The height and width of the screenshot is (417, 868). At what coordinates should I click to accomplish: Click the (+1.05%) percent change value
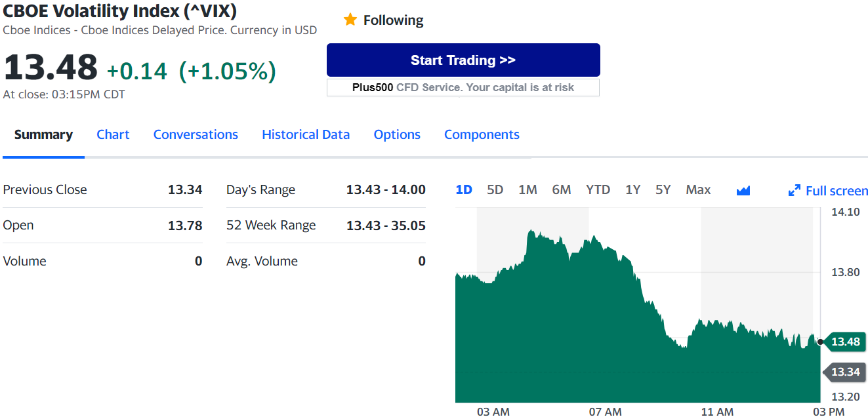(228, 71)
